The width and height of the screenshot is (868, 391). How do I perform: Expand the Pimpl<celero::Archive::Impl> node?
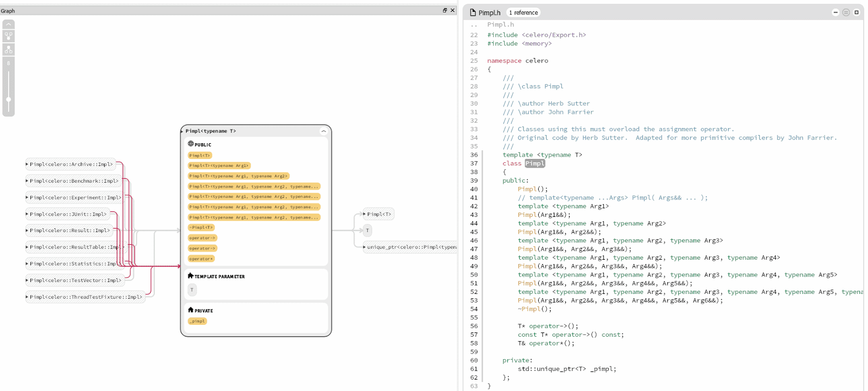coord(27,164)
